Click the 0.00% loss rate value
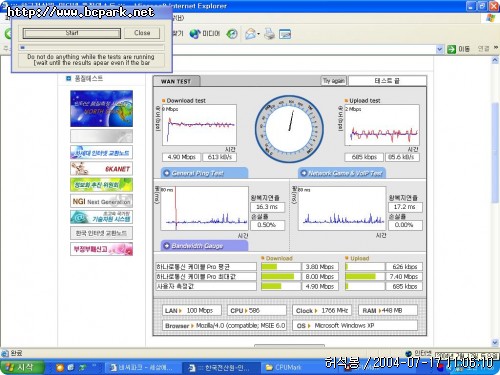 (x=405, y=225)
